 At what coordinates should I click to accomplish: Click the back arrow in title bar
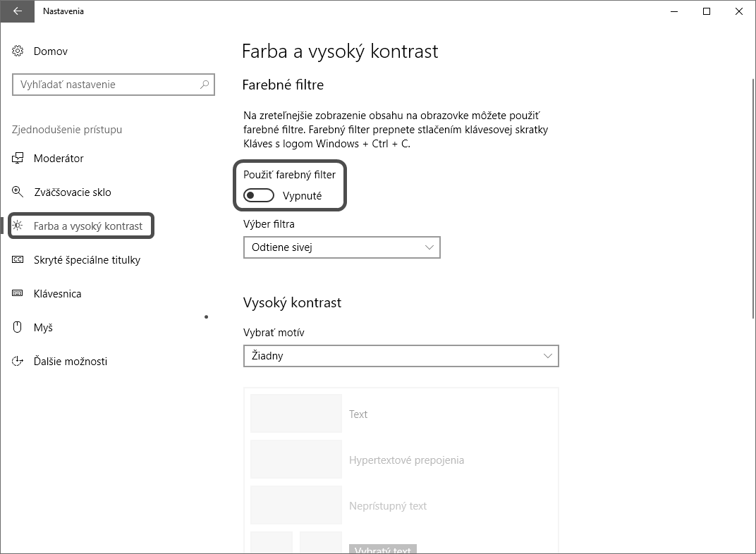pyautogui.click(x=17, y=11)
